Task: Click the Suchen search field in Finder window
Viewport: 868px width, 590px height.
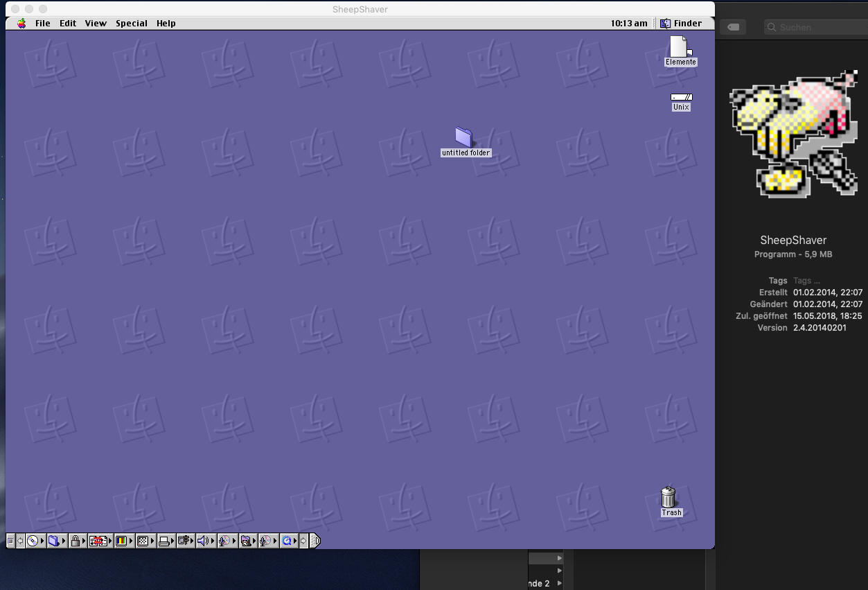Action: 816,27
